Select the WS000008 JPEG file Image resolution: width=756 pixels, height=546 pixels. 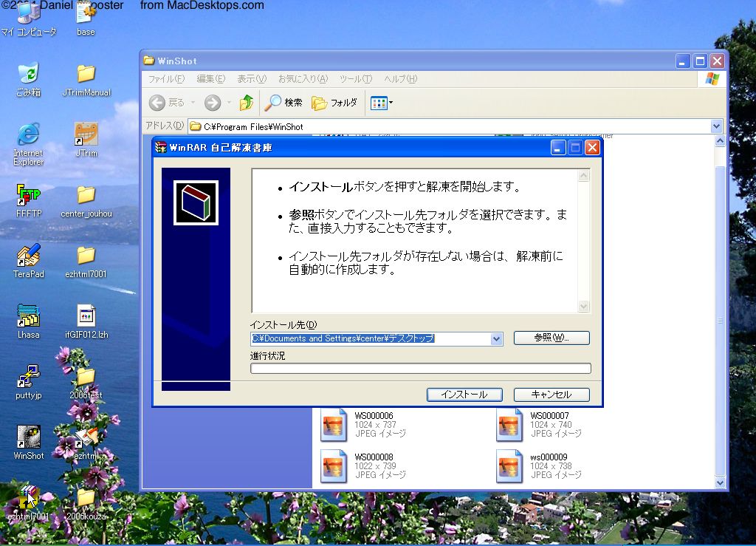coord(363,466)
